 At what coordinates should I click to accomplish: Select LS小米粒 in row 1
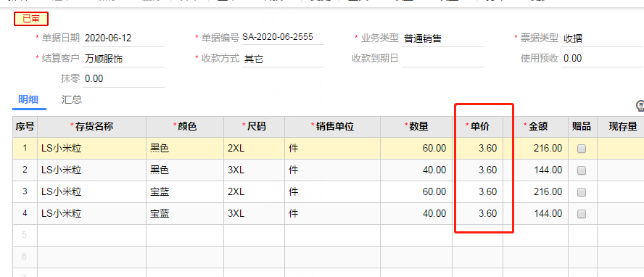click(91, 149)
